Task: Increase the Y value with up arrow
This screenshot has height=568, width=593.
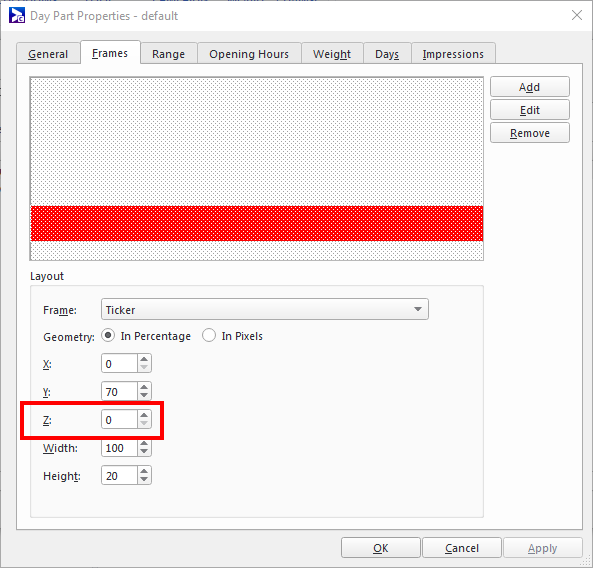Action: point(144,387)
